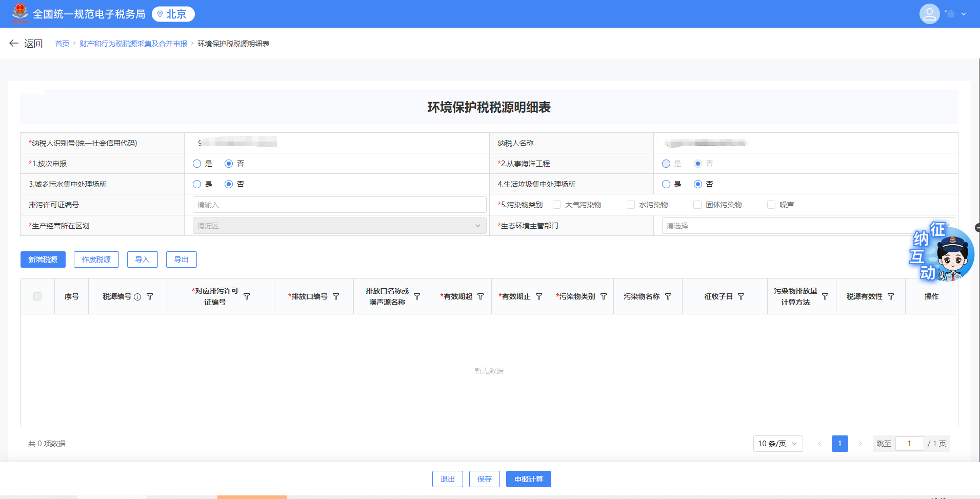980x499 pixels.
Task: Open the filter on 污染物类别 column
Action: coord(604,296)
